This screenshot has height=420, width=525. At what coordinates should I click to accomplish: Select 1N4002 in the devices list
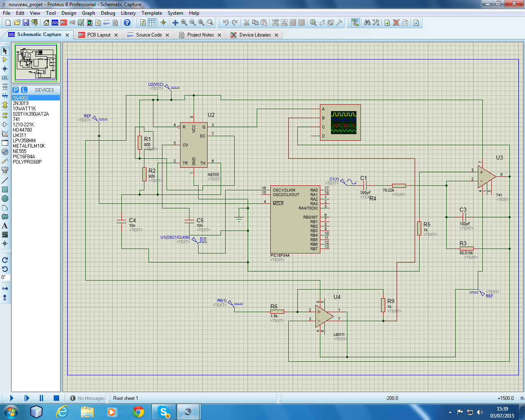(36, 98)
